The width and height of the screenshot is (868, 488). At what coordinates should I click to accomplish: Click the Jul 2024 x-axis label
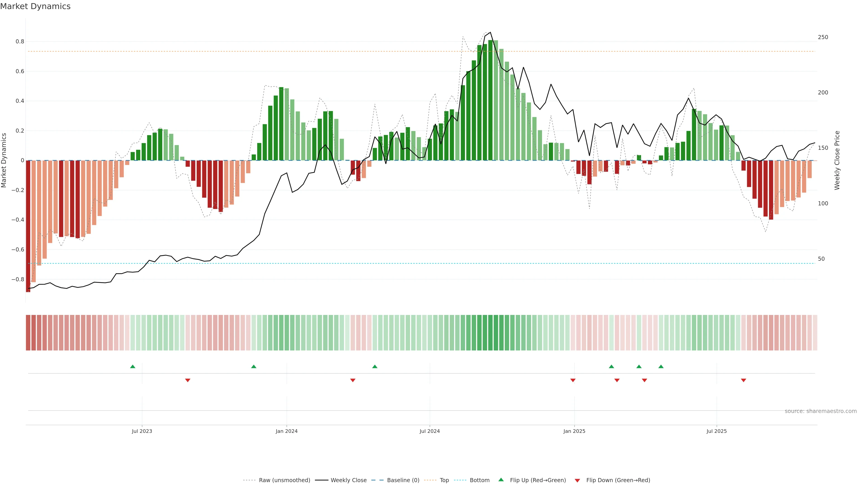[x=430, y=431]
